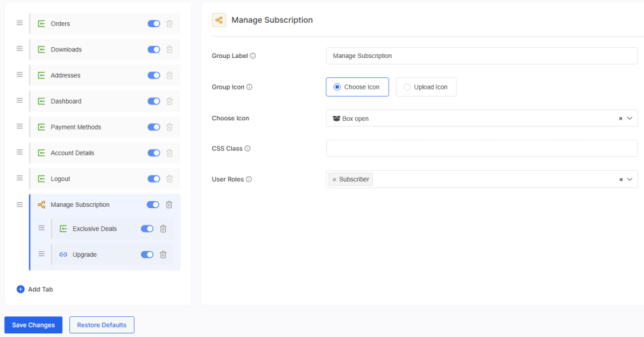Click the info icon beside Group Label
Viewport: 644px width, 337px height.
tap(253, 56)
